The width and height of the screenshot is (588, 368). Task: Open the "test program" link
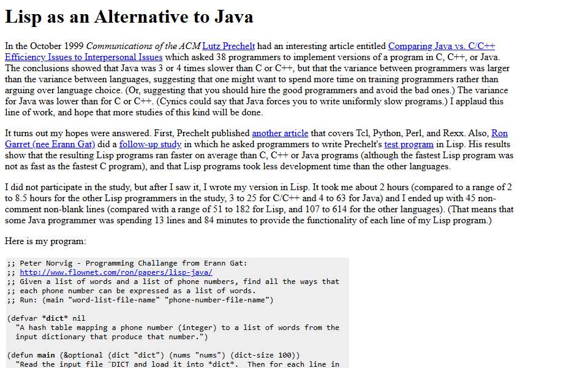click(x=409, y=144)
